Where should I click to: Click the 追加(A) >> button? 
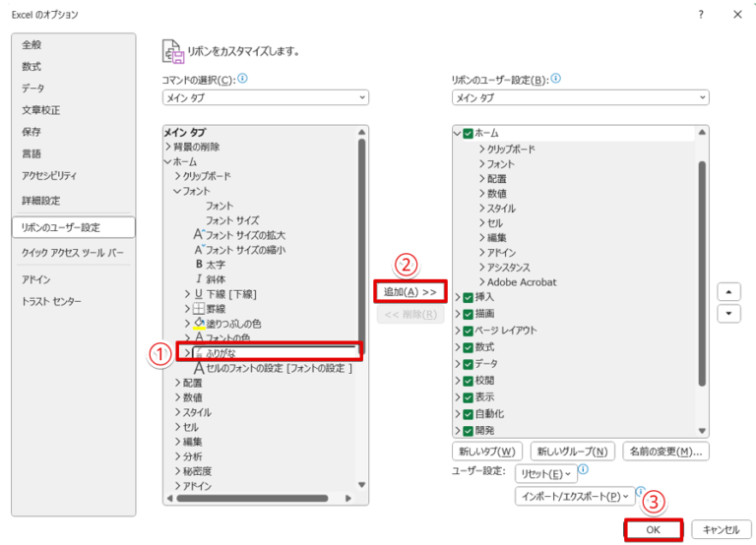409,292
